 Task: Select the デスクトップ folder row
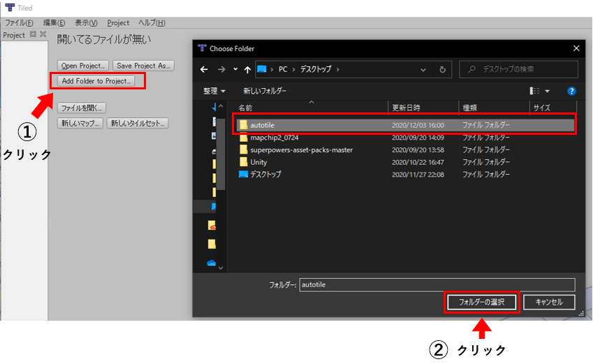[405, 175]
